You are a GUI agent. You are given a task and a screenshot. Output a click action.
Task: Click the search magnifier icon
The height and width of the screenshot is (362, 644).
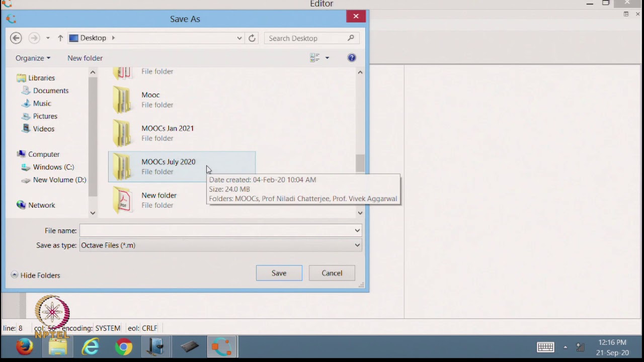click(x=351, y=38)
